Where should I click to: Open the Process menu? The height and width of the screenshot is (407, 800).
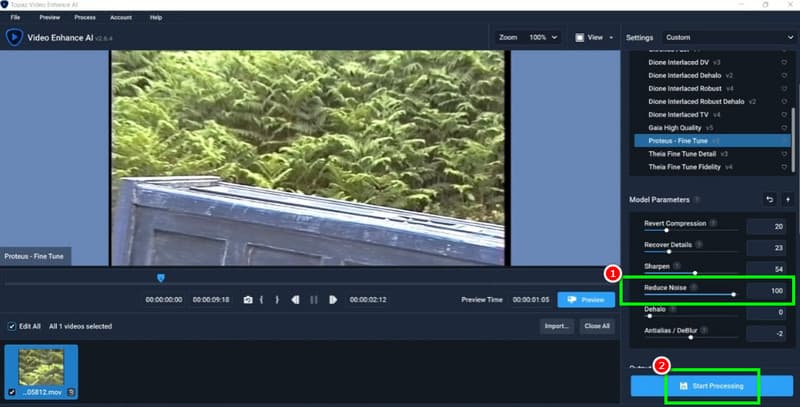pos(85,17)
